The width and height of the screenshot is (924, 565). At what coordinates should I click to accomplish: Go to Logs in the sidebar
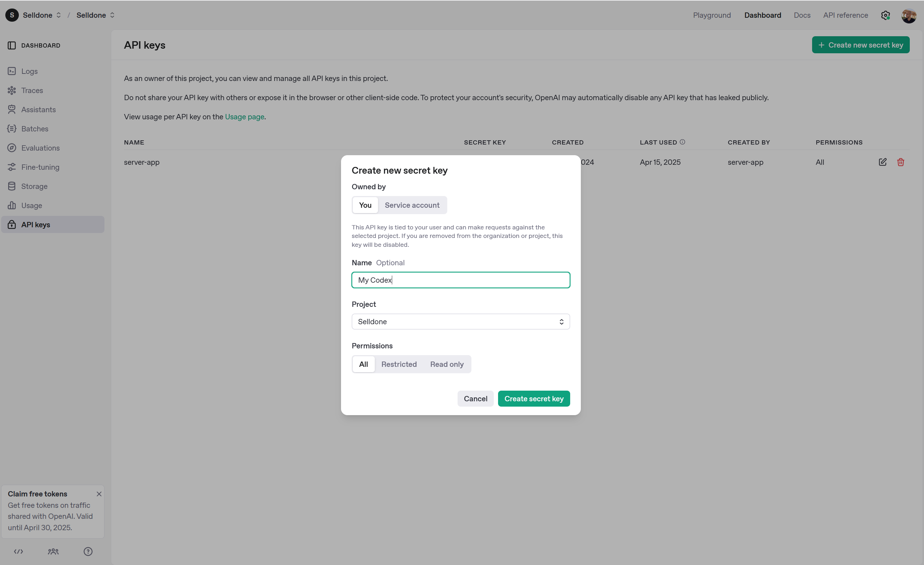pyautogui.click(x=53, y=71)
